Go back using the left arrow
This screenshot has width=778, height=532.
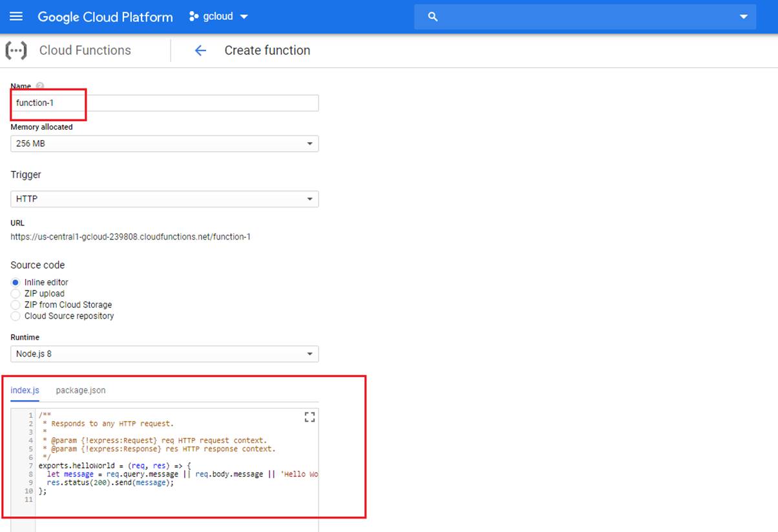[200, 50]
